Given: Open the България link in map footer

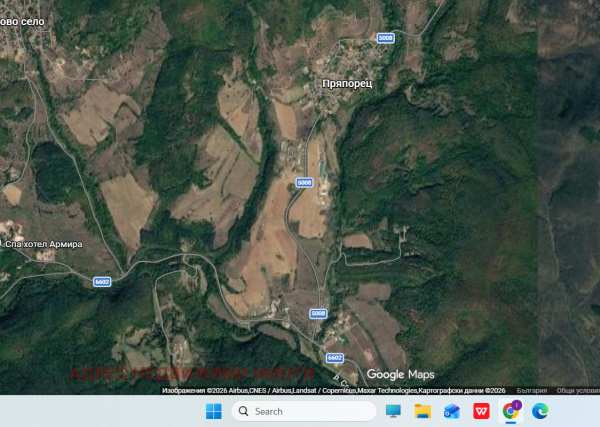Looking at the screenshot, I should 532,391.
